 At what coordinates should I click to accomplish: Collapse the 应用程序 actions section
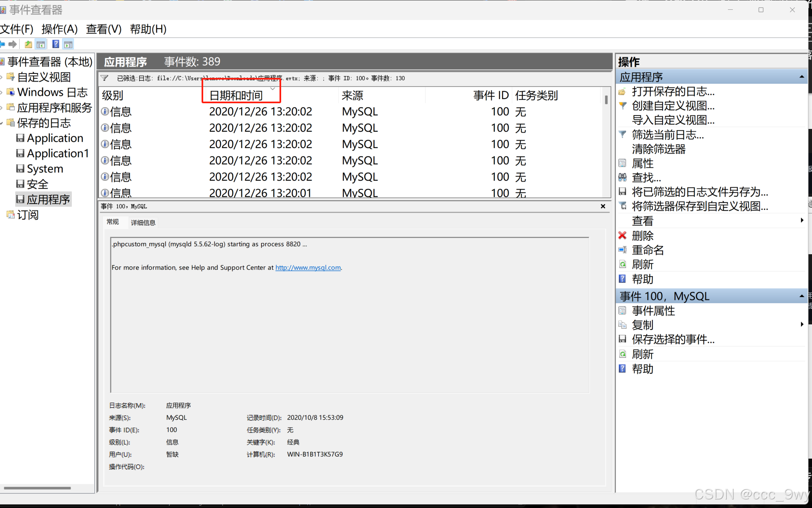click(x=801, y=77)
